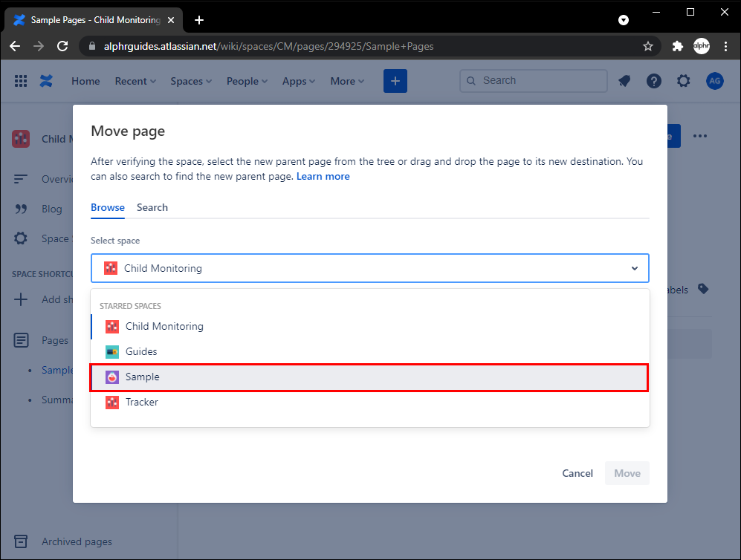Open the help question mark icon
This screenshot has height=560, width=741.
pyautogui.click(x=653, y=81)
